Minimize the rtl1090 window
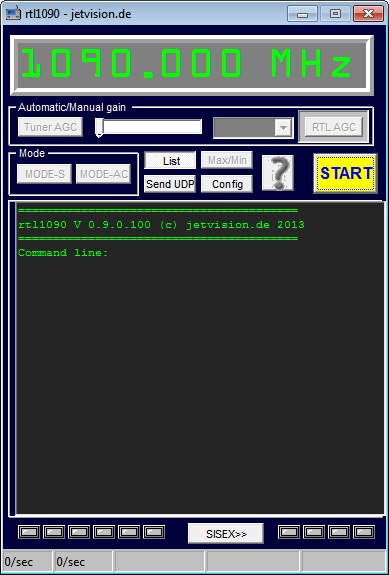 [302, 14]
